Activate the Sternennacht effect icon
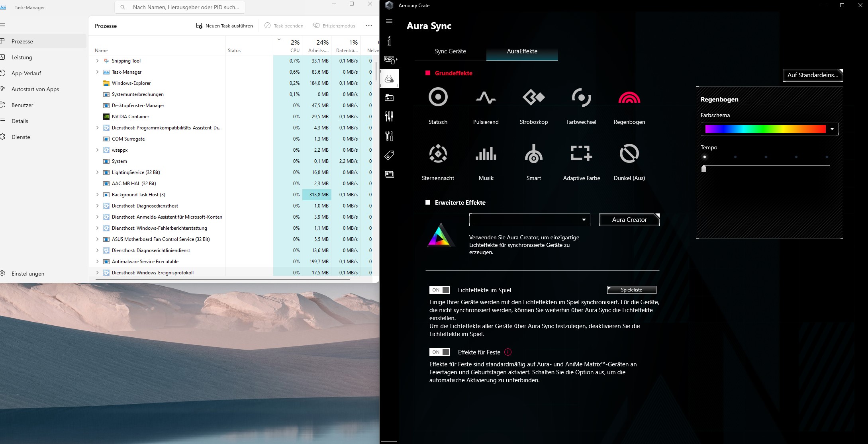 [438, 154]
